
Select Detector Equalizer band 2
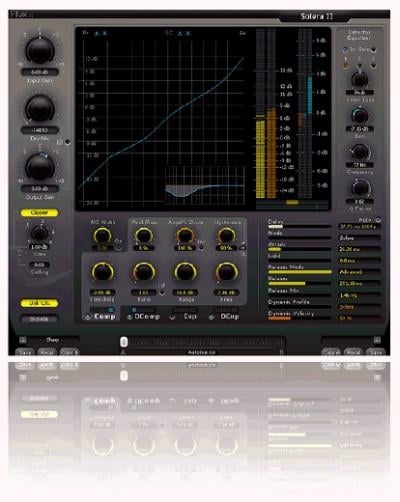[x=359, y=66]
